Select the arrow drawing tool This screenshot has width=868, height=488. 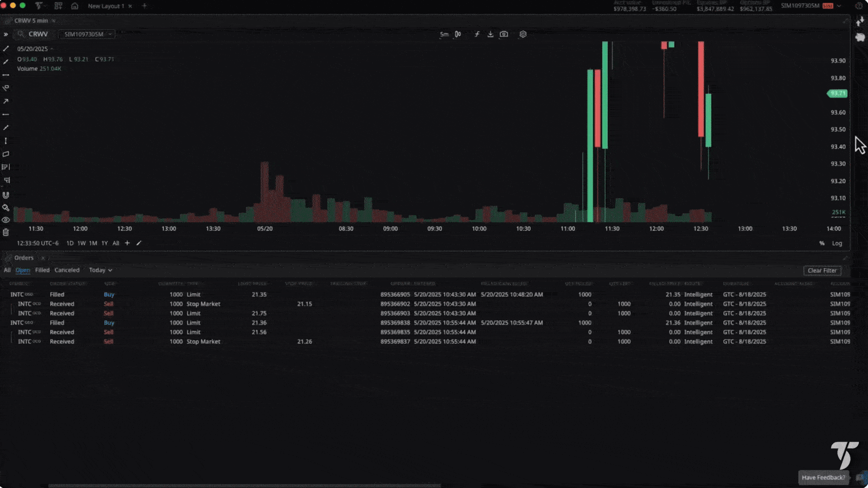tap(6, 101)
